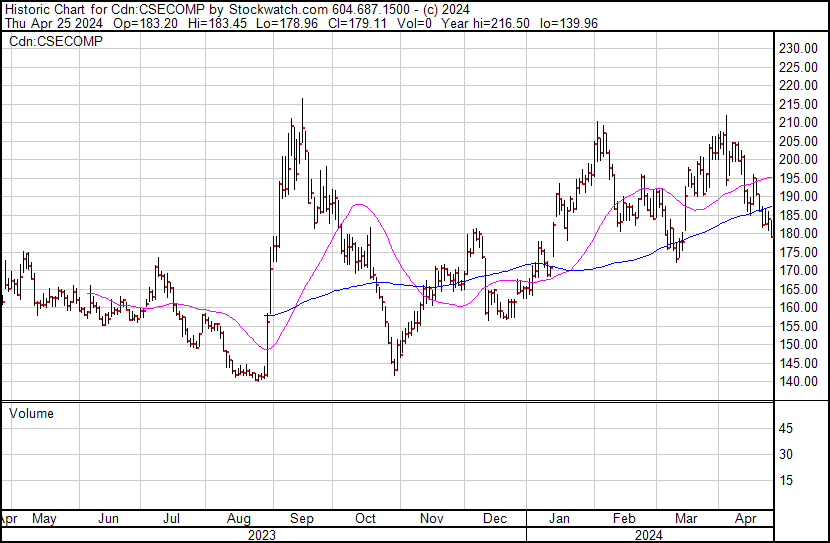Click the 2023 year label
Image resolution: width=830 pixels, height=543 pixels.
262,535
